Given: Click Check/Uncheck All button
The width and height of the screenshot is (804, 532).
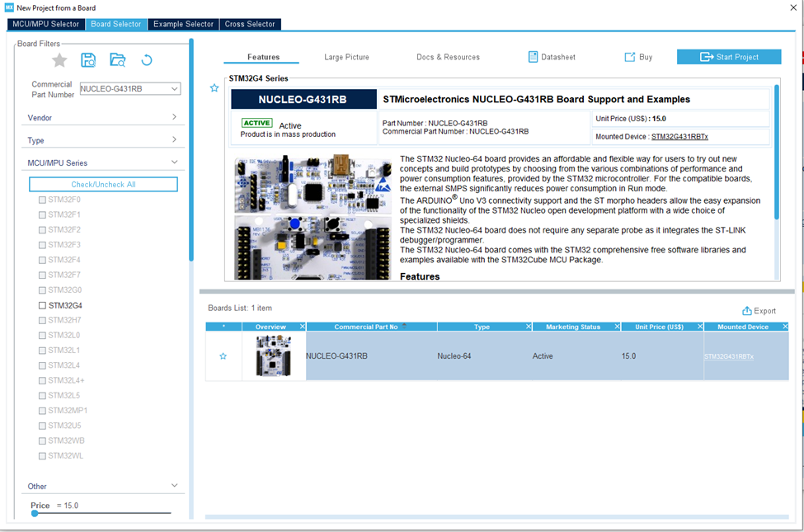Looking at the screenshot, I should point(103,184).
